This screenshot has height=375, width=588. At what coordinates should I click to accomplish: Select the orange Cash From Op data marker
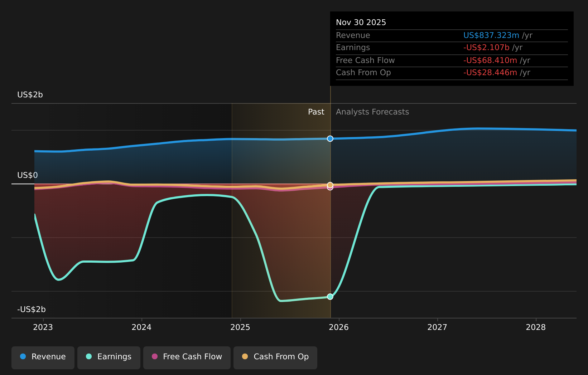coord(330,185)
